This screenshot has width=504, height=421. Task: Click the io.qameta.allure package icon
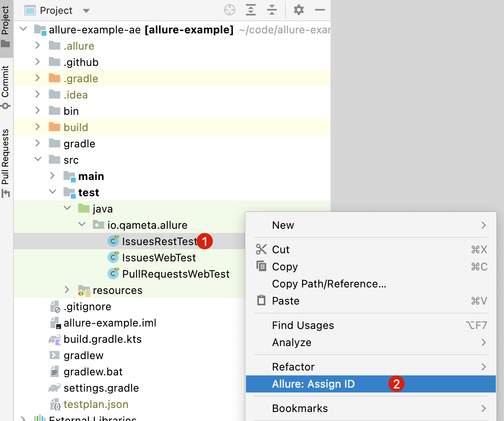tap(99, 224)
